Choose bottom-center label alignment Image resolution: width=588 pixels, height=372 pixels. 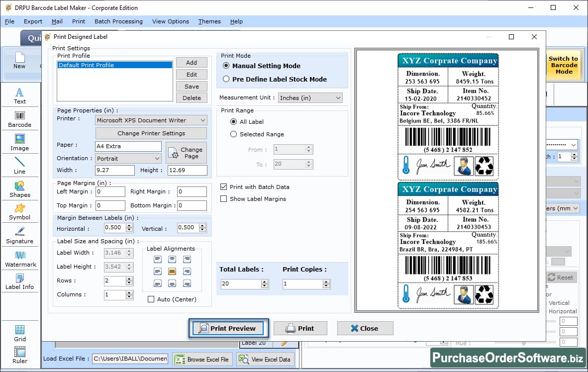coord(172,283)
